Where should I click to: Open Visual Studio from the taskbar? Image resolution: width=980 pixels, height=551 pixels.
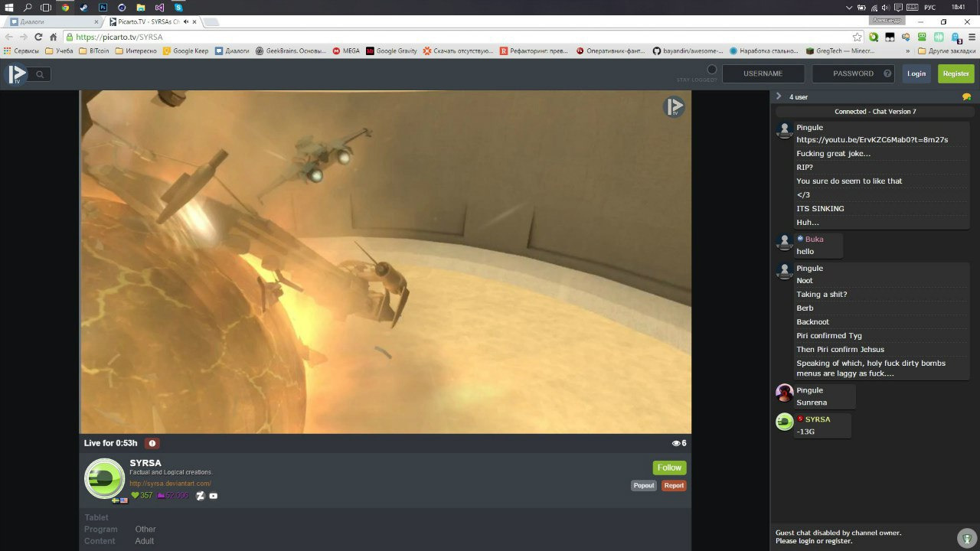[159, 7]
